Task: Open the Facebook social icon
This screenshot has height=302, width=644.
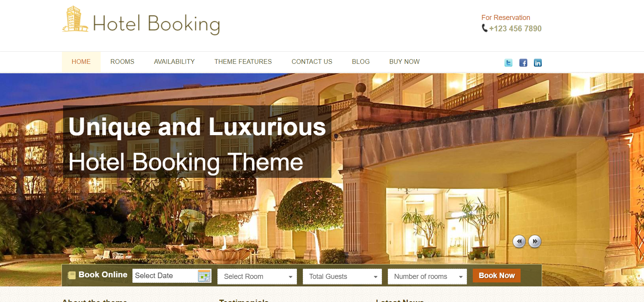Action: click(523, 63)
